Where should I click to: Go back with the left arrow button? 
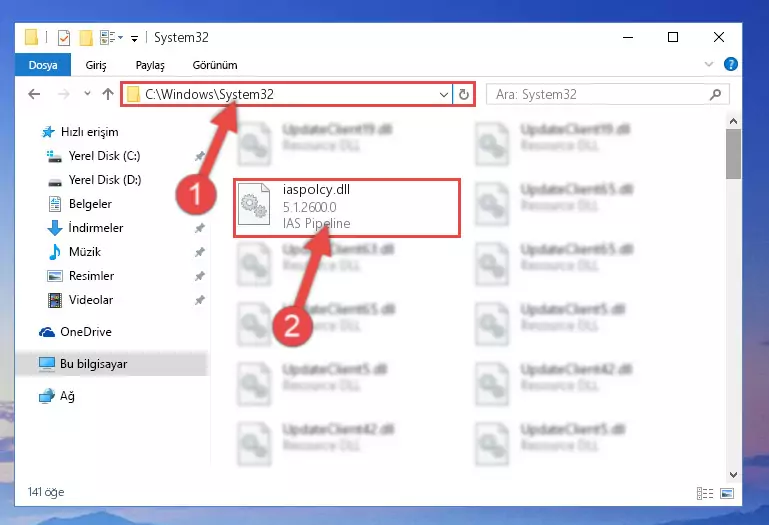[34, 94]
